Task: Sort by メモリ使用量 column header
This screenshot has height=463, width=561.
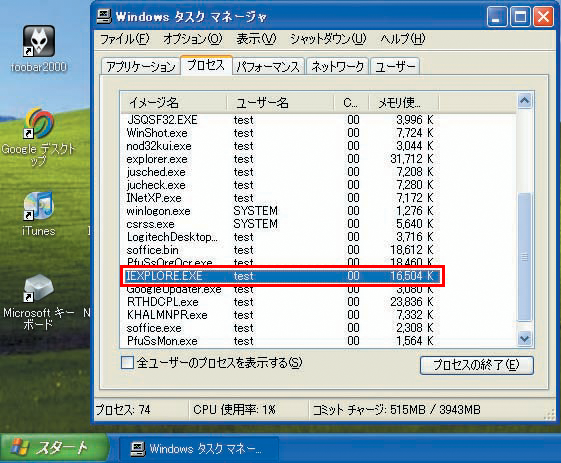Action: pos(404,103)
